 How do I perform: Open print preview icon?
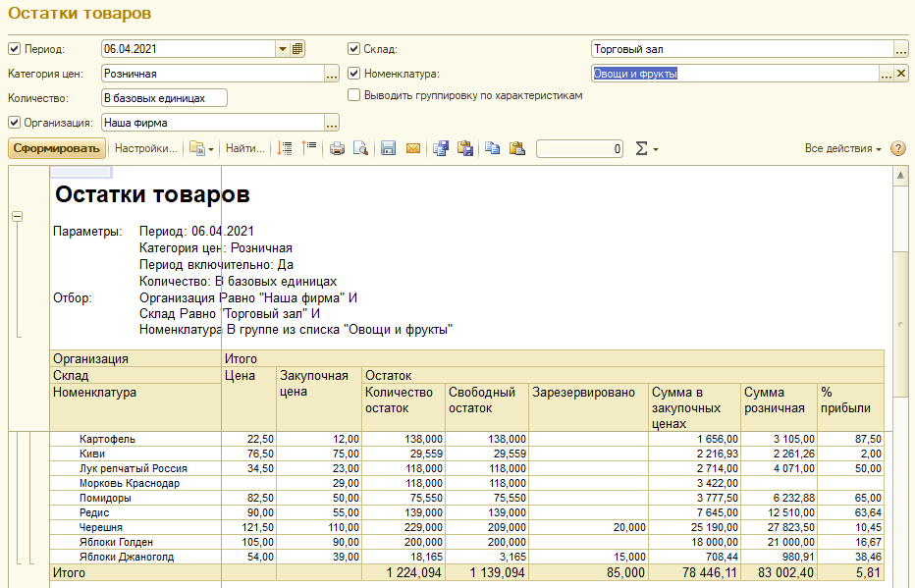click(x=360, y=149)
